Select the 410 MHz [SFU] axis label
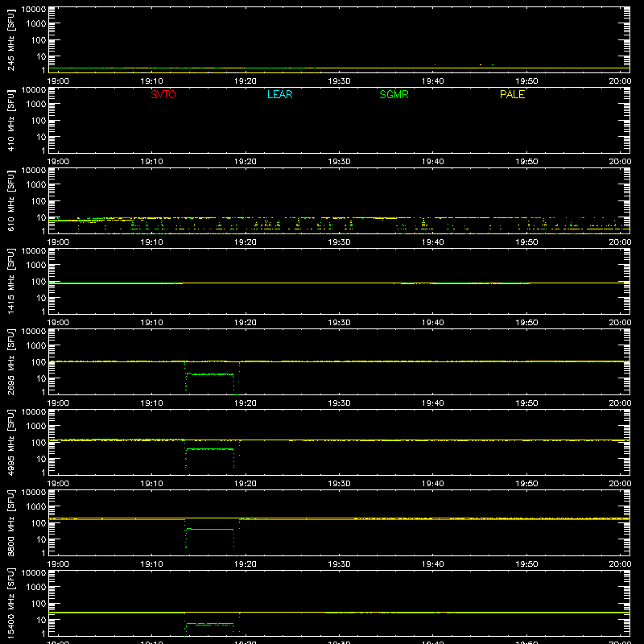The image size is (644, 644). point(11,120)
